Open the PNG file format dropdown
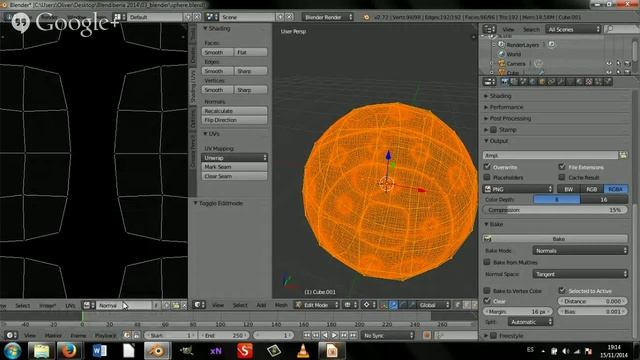Image resolution: width=640 pixels, height=360 pixels. [x=518, y=189]
